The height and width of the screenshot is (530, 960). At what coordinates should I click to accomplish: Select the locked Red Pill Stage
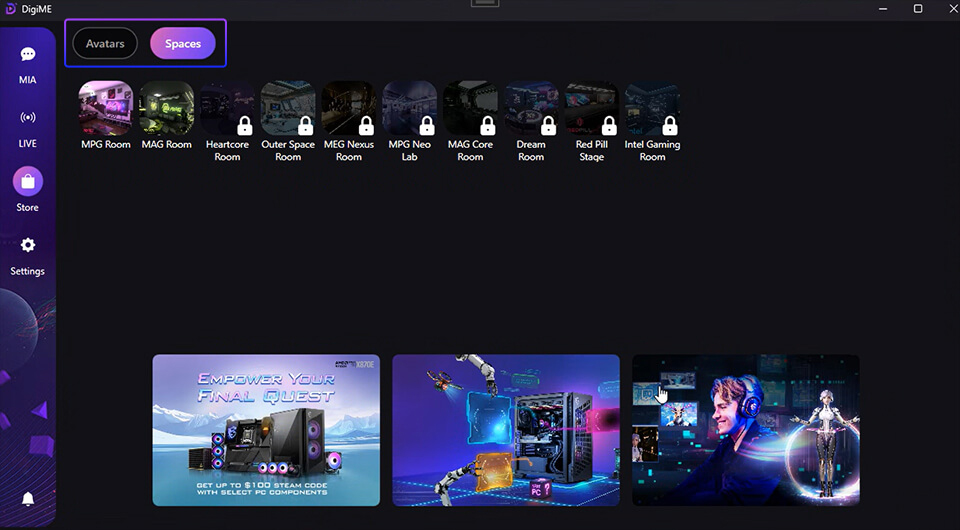point(592,108)
